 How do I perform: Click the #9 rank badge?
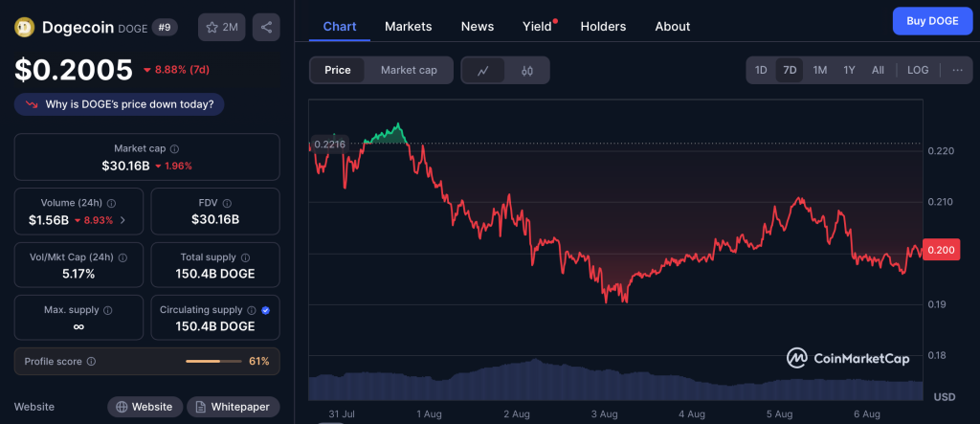165,28
